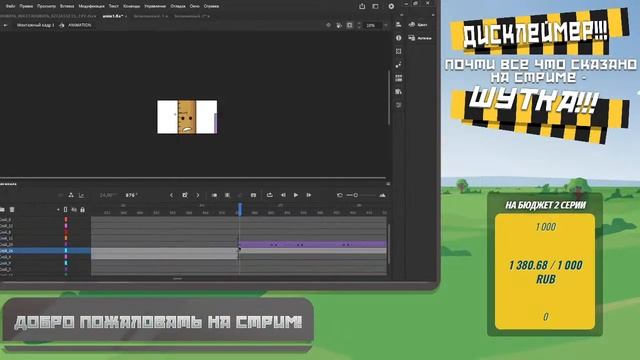This screenshot has height=360, width=640.
Task: Reset timeline zoom to default
Action: [x=340, y=196]
